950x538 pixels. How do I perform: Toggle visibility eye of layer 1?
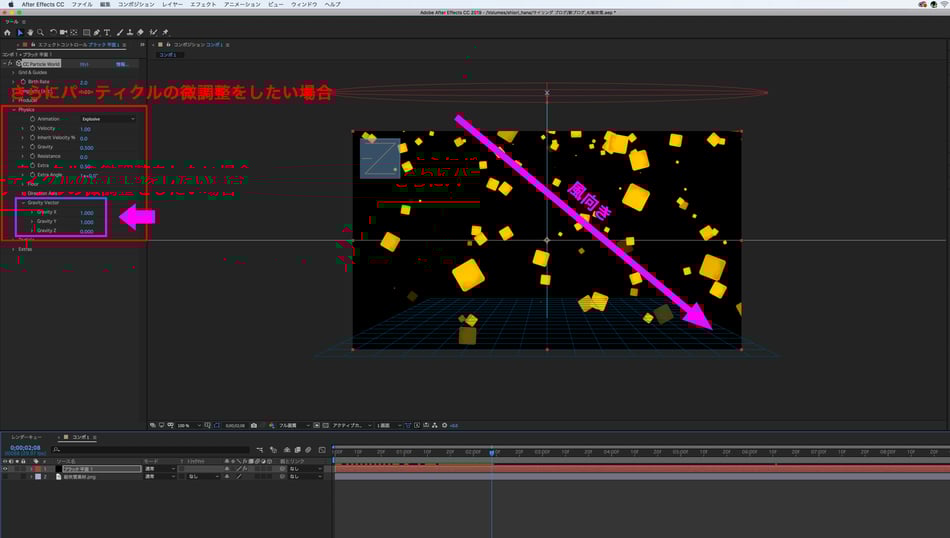(4, 468)
